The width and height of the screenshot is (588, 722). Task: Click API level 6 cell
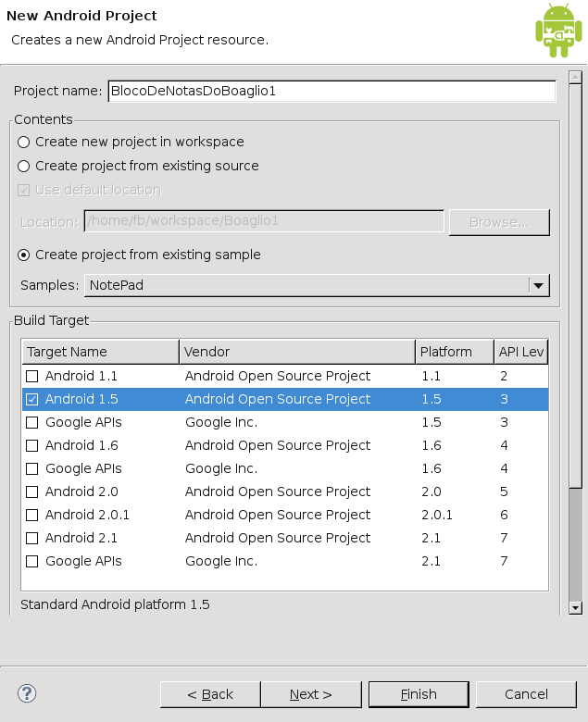tap(504, 515)
